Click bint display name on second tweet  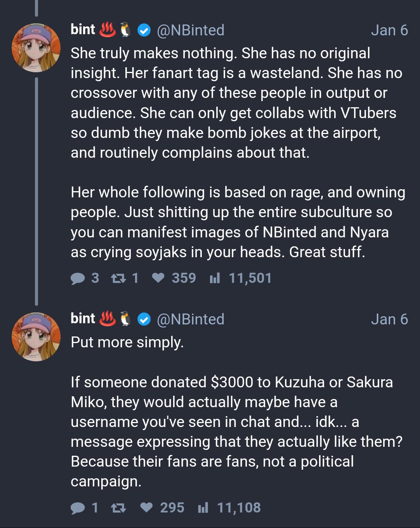pyautogui.click(x=83, y=319)
